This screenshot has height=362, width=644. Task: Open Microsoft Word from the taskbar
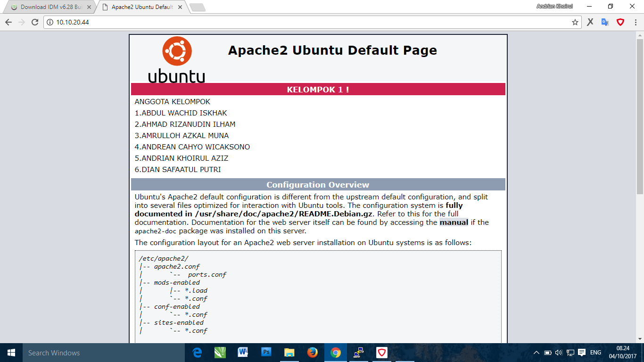pyautogui.click(x=243, y=353)
